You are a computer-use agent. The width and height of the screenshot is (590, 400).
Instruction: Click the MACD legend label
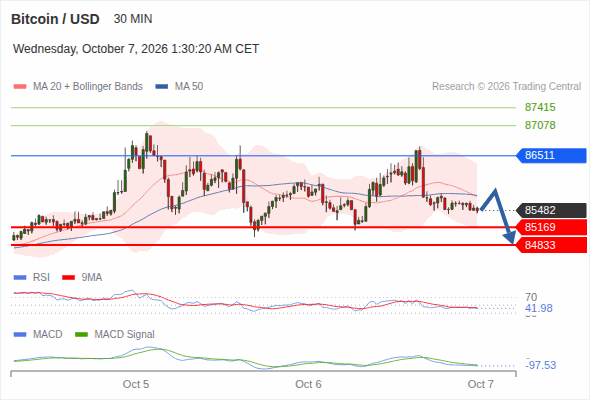pos(47,335)
